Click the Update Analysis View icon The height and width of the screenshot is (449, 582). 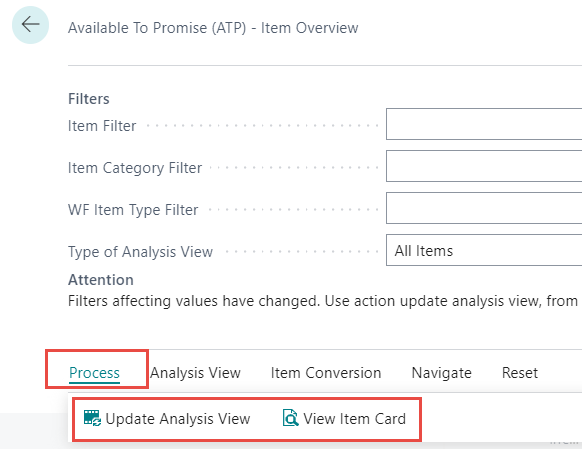(92, 418)
